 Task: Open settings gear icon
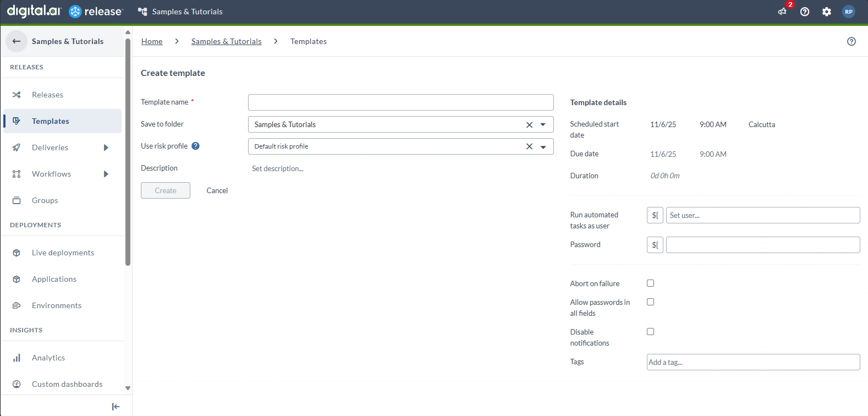(x=827, y=12)
